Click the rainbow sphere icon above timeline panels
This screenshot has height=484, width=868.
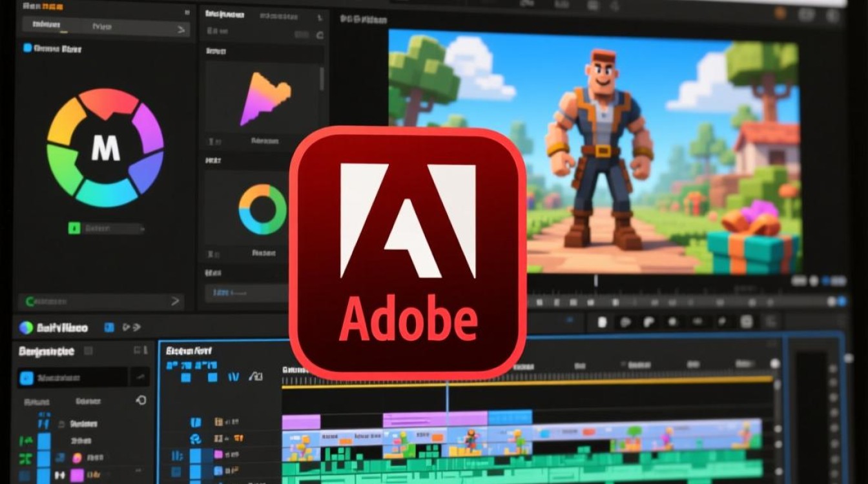pos(26,328)
